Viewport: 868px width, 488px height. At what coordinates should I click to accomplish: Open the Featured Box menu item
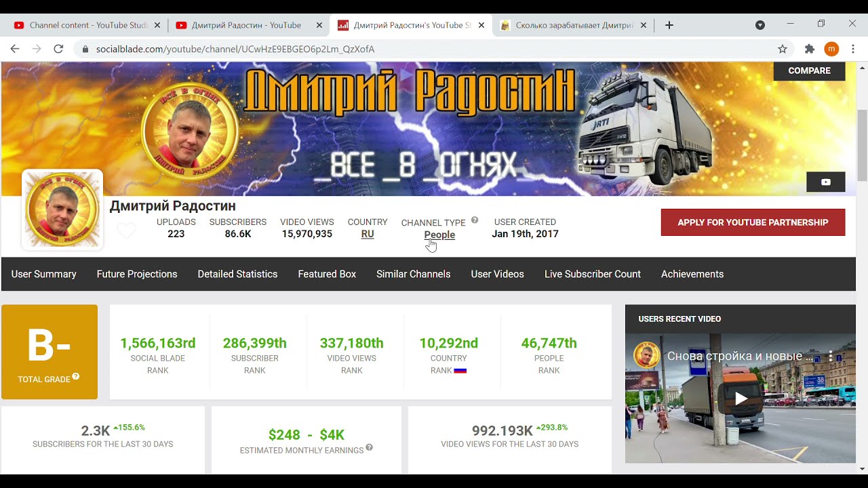327,274
